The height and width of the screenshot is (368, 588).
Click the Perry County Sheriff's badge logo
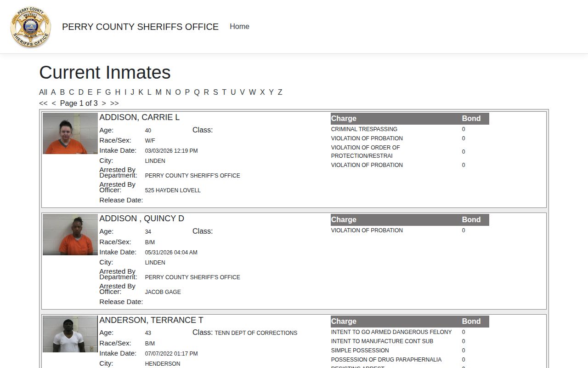click(31, 27)
